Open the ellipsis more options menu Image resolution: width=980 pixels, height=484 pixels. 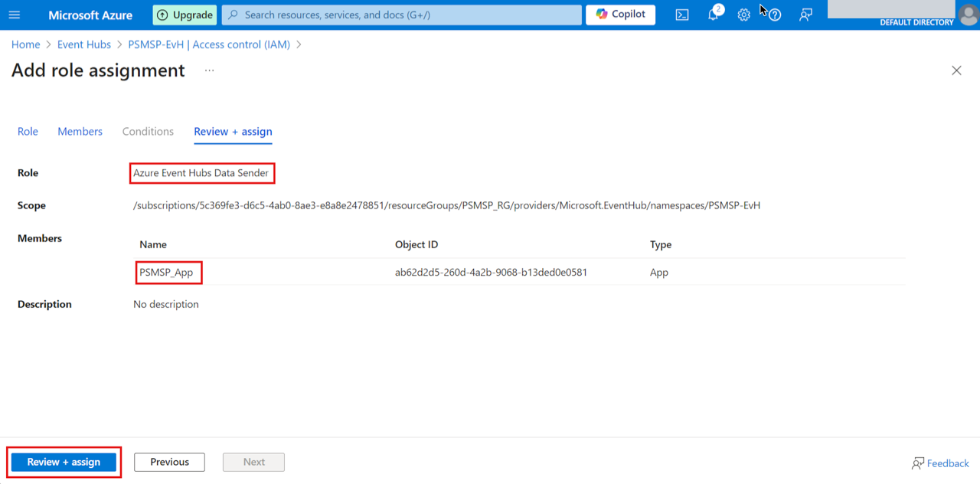click(209, 70)
